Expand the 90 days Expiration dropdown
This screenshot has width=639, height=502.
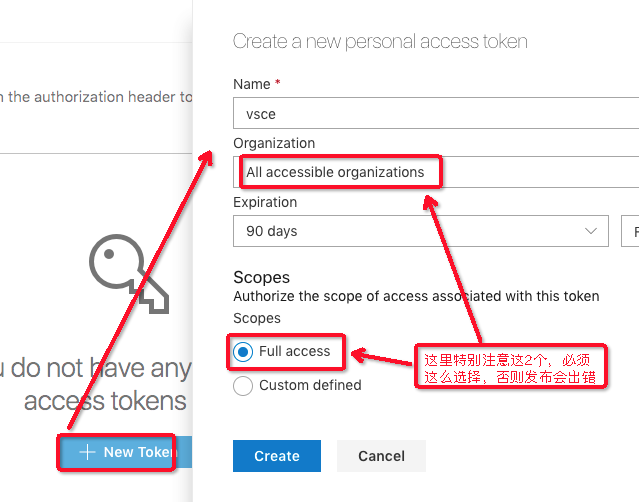pos(420,231)
